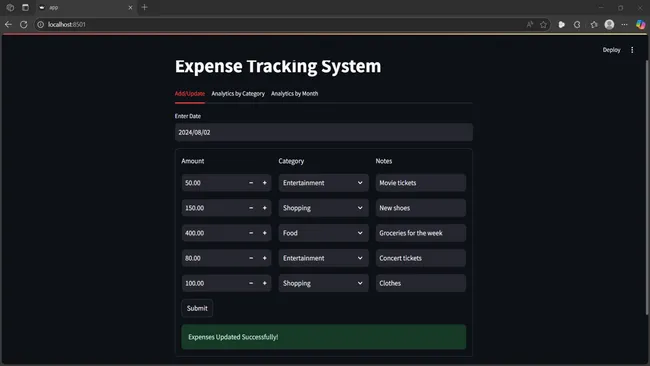
Task: Decrease the 50.00 amount
Action: tap(251, 183)
